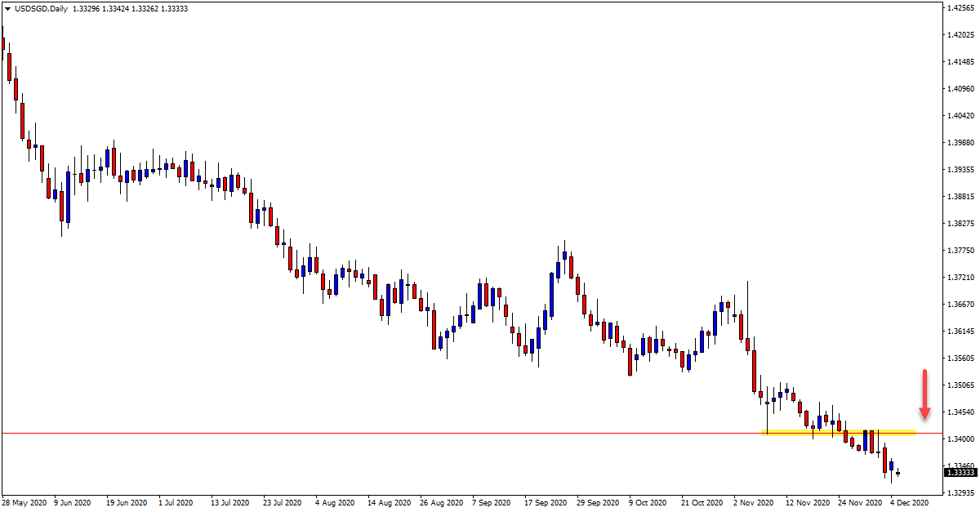
Task: Click the 7 Sep 2020 date label
Action: tap(490, 504)
